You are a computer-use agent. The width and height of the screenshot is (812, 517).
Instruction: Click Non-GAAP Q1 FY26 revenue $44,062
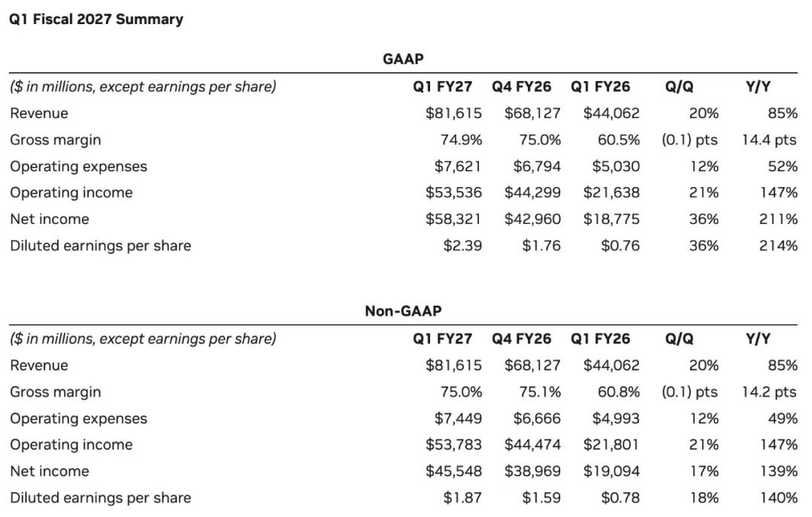(x=611, y=366)
